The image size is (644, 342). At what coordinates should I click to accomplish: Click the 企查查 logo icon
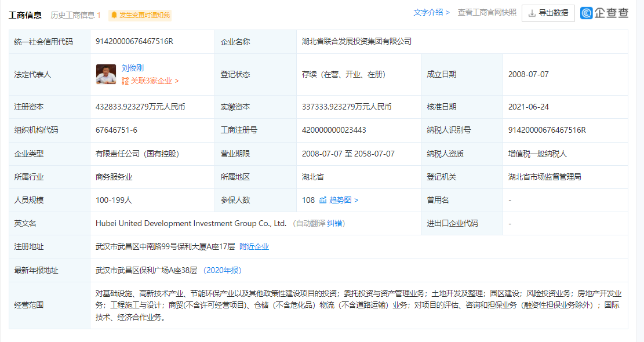click(586, 13)
